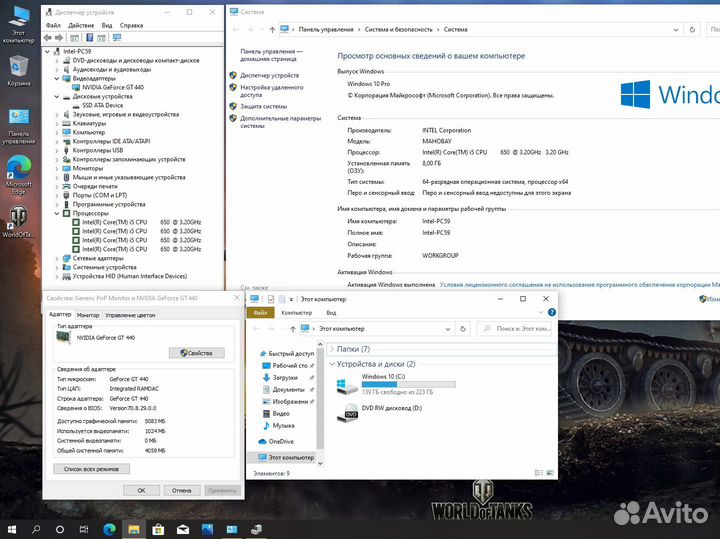Screen dimensions: 720x539
Task: Select NVIDIA GeForce GT 440 device node
Action: click(x=112, y=87)
